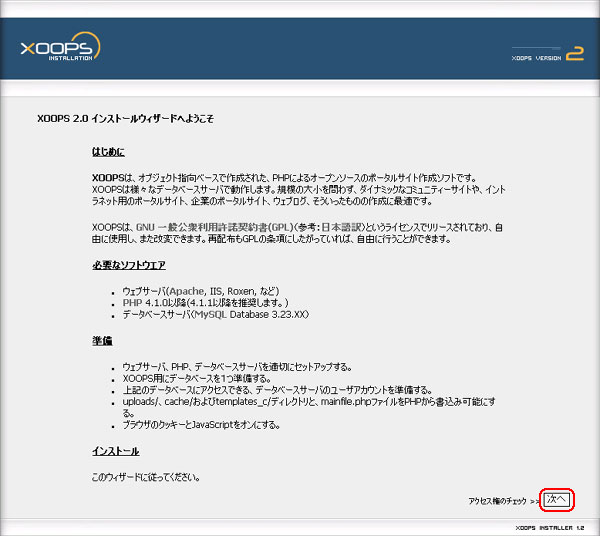Click the アクセス権のチェック >> label
The width and height of the screenshot is (600, 536).
(504, 501)
